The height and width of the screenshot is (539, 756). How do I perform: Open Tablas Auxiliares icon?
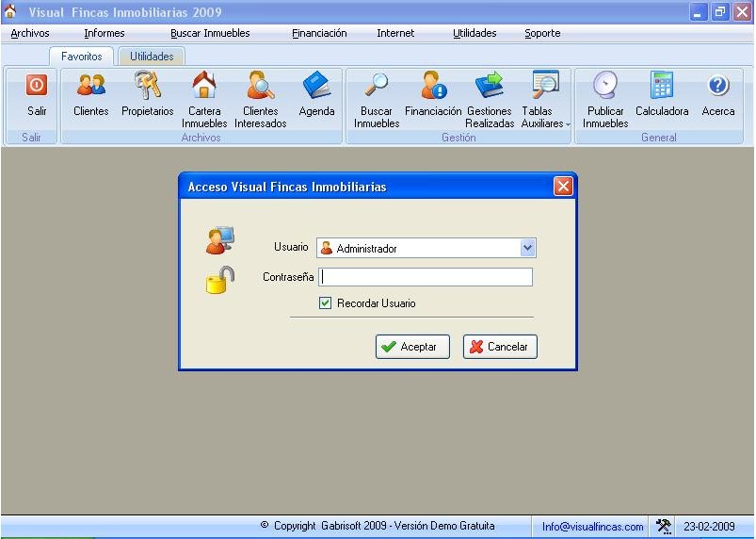545,85
